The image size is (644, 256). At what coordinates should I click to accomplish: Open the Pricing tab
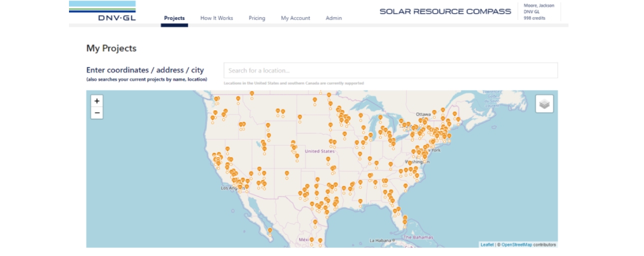(x=257, y=18)
